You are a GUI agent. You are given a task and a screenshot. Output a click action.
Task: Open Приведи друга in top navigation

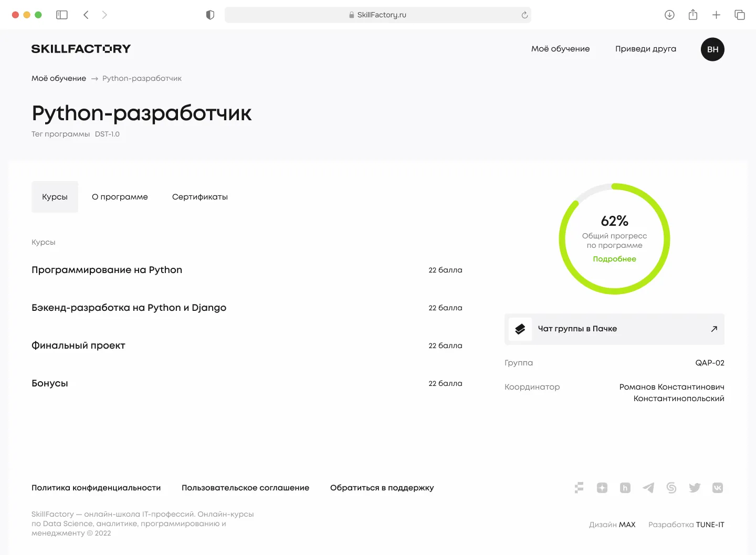click(646, 49)
